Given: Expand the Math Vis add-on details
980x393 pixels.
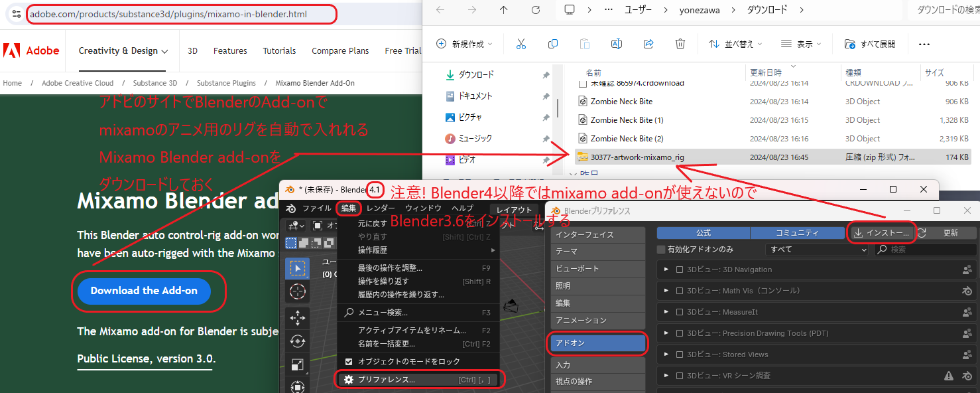Looking at the screenshot, I should pos(666,291).
